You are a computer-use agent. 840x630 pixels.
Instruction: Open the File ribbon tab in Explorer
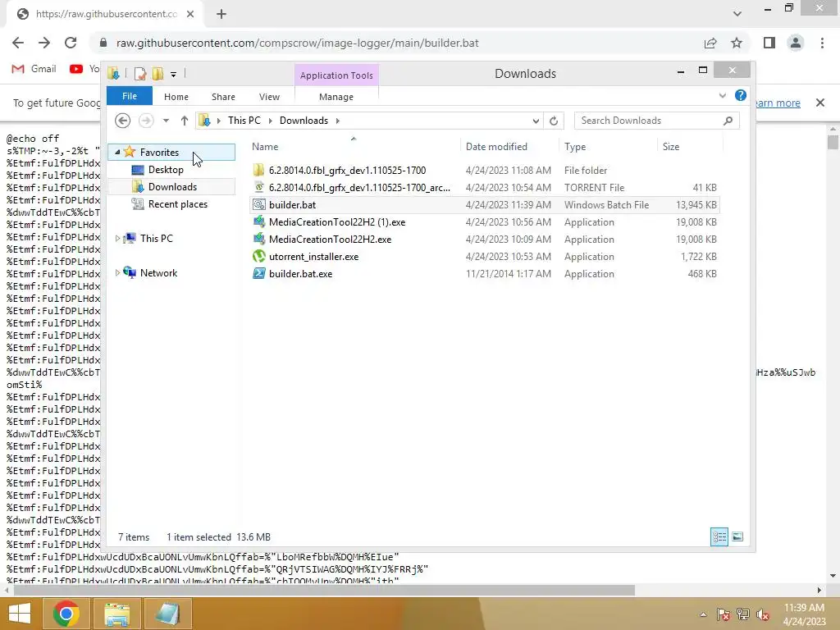[x=129, y=97]
